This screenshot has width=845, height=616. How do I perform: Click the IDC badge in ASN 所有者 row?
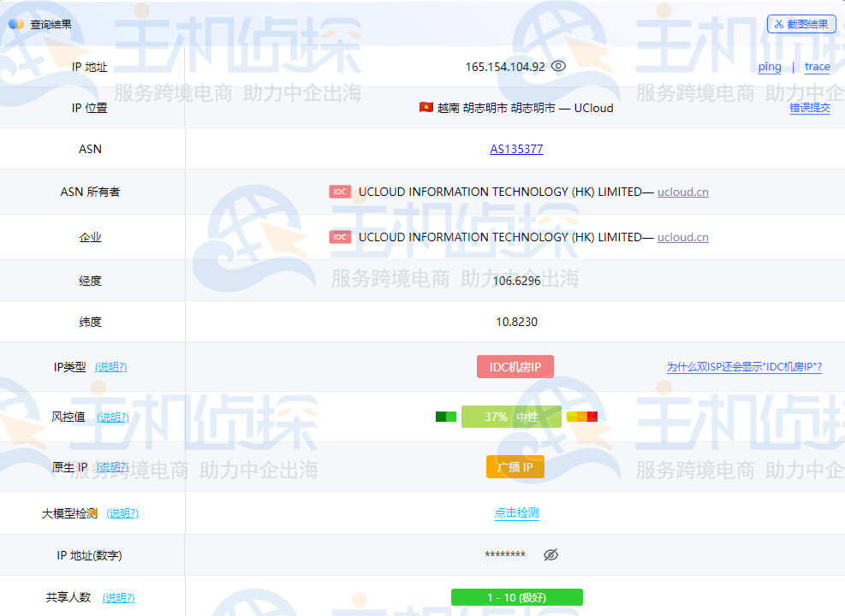pyautogui.click(x=340, y=192)
